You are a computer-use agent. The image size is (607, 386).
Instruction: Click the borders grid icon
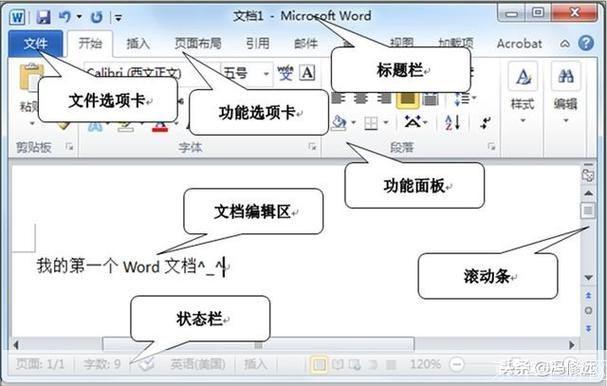click(x=371, y=123)
